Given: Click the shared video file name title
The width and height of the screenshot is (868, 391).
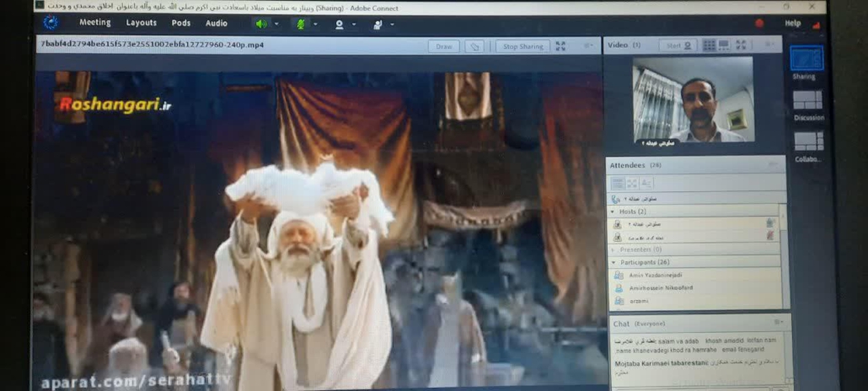Looking at the screenshot, I should coord(152,45).
